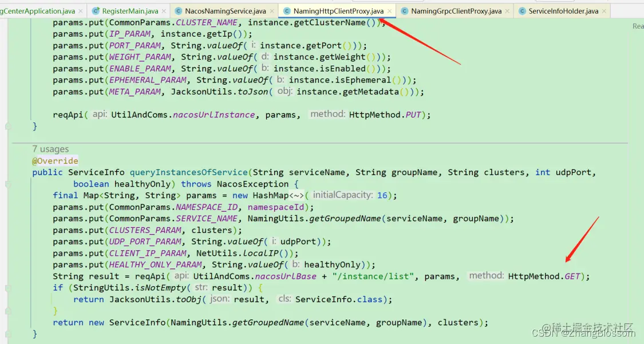Close the NacosNamingService.java tab

point(272,11)
